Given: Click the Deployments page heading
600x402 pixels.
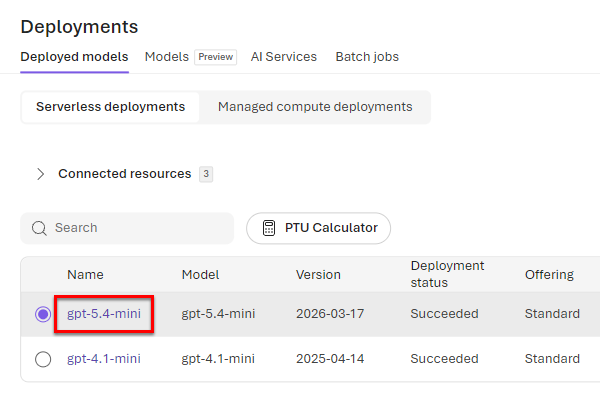Looking at the screenshot, I should (x=79, y=27).
